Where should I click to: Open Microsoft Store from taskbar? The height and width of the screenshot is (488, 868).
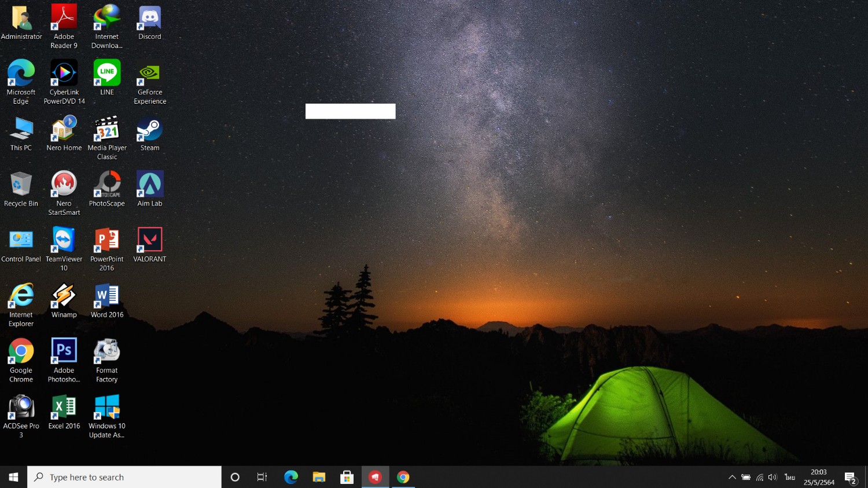click(x=347, y=477)
